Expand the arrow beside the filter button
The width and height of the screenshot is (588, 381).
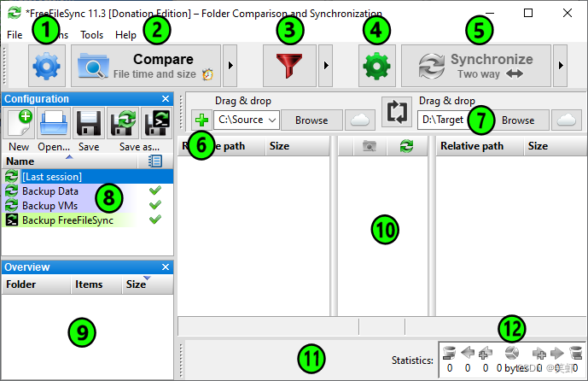[325, 66]
